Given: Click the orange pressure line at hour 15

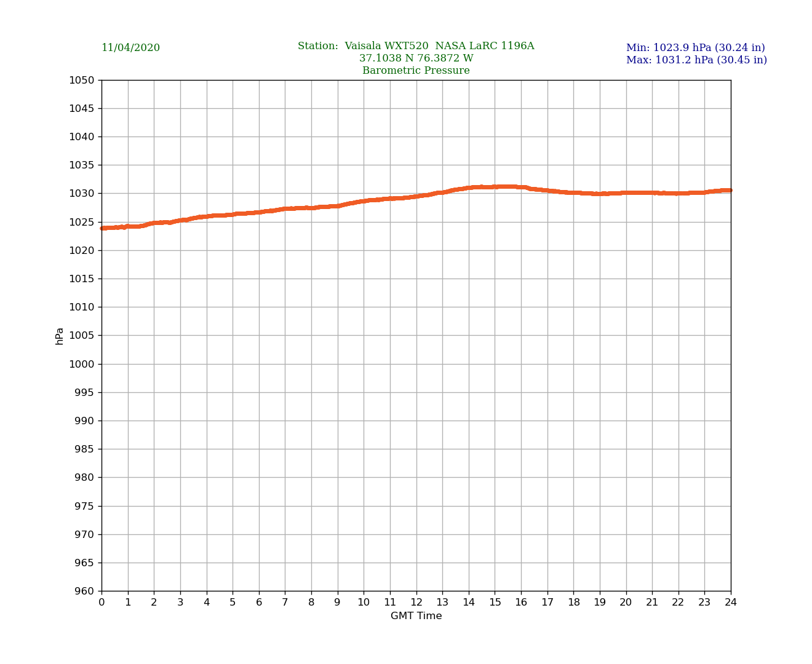Looking at the screenshot, I should click(495, 187).
